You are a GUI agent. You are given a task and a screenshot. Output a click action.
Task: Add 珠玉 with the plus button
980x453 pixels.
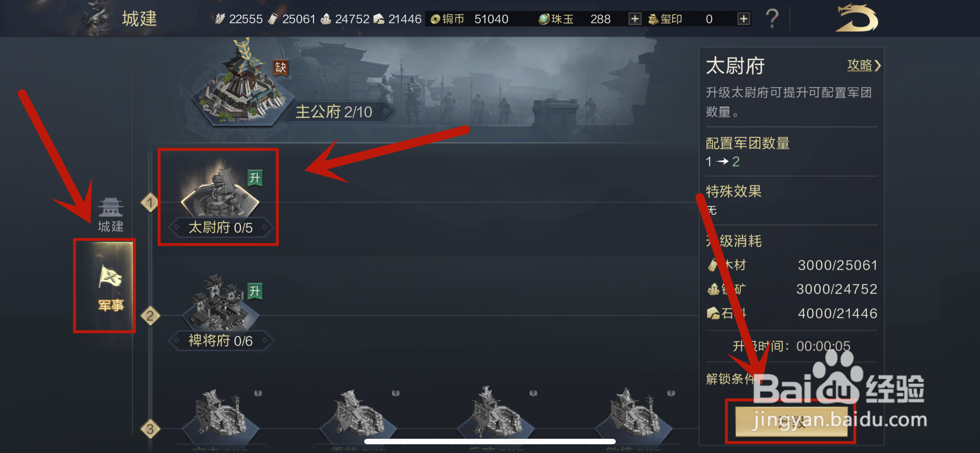tap(635, 19)
